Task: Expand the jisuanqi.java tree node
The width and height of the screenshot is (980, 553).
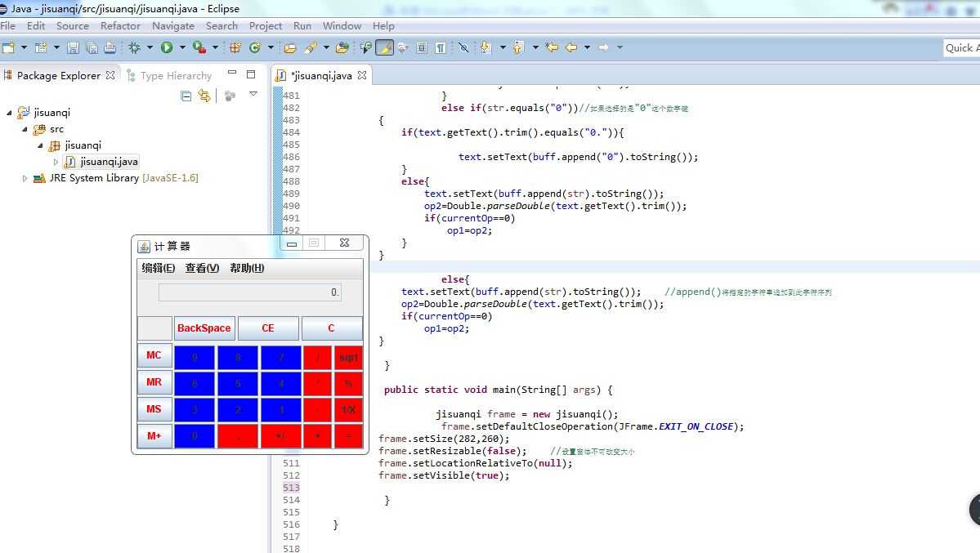Action: point(56,162)
